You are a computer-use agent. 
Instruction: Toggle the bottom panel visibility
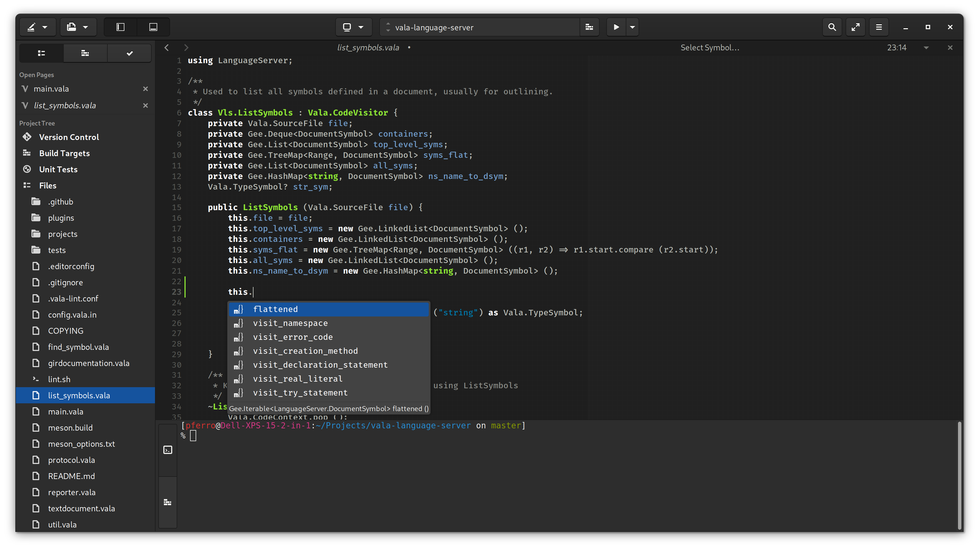click(153, 27)
